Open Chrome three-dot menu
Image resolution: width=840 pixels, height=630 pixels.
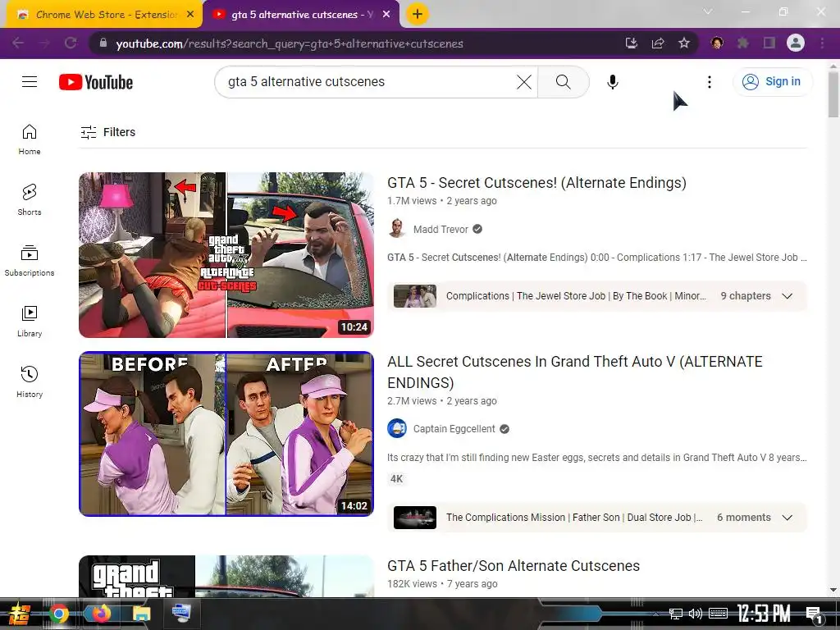tap(822, 43)
